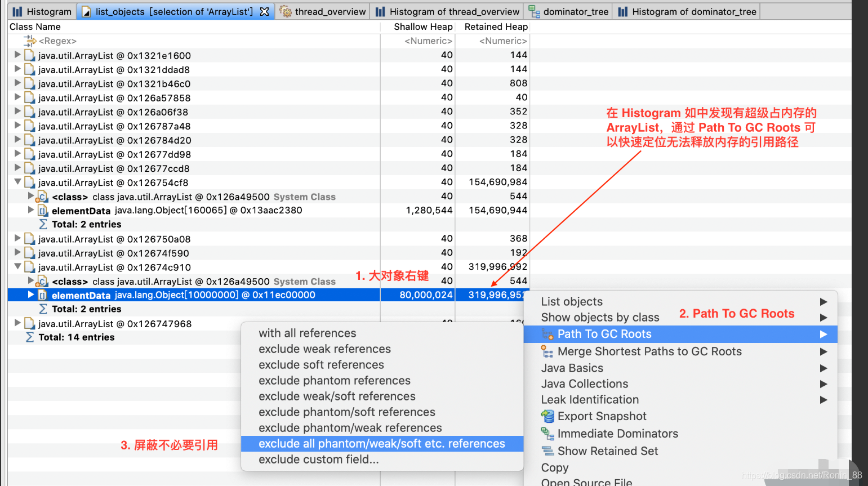Click object icon of ArrayList @ 0x126787a48
Image resolution: width=868 pixels, height=486 pixels.
(x=29, y=126)
